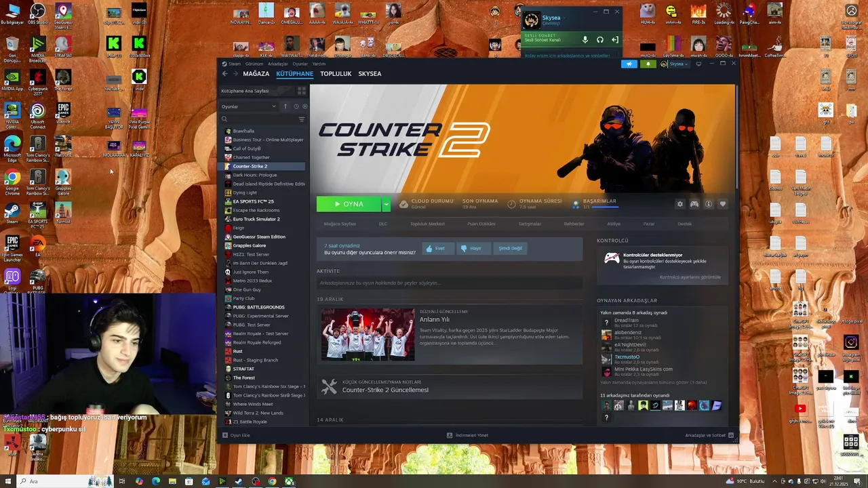Open the Yardım menu
The width and height of the screenshot is (868, 488).
319,64
